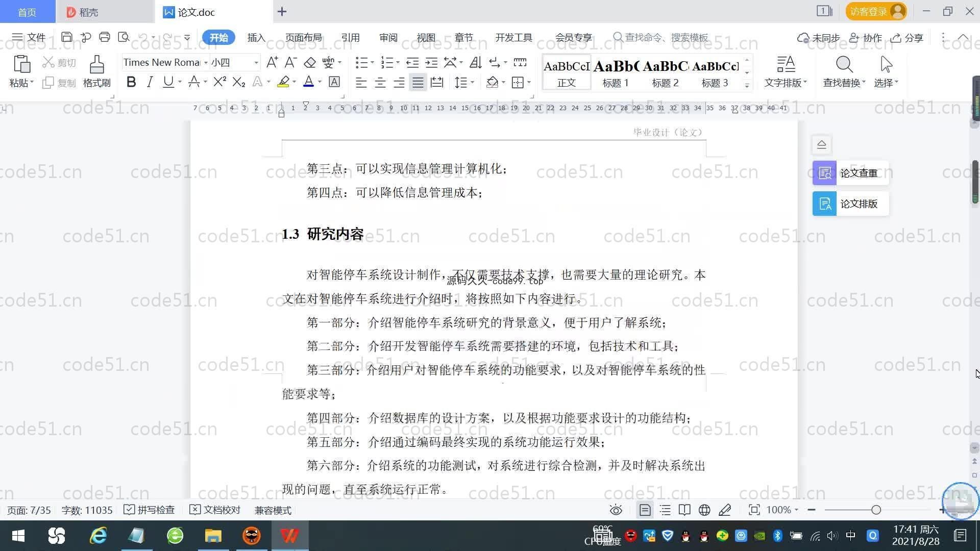
Task: Apply subscript formatting
Action: tap(239, 82)
